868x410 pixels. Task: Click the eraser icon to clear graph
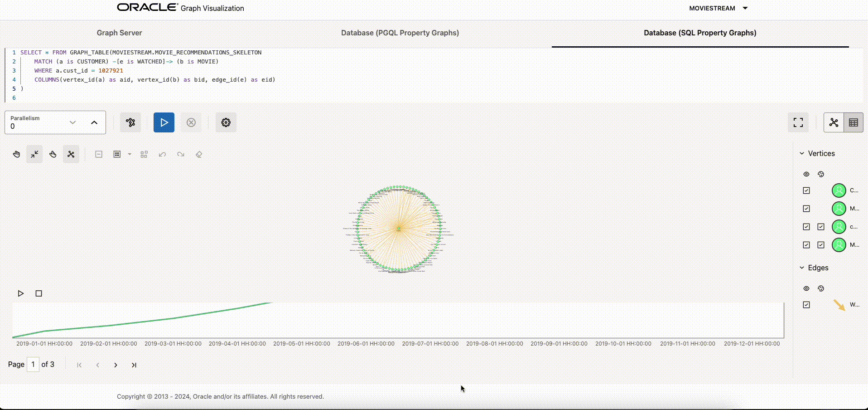[198, 154]
